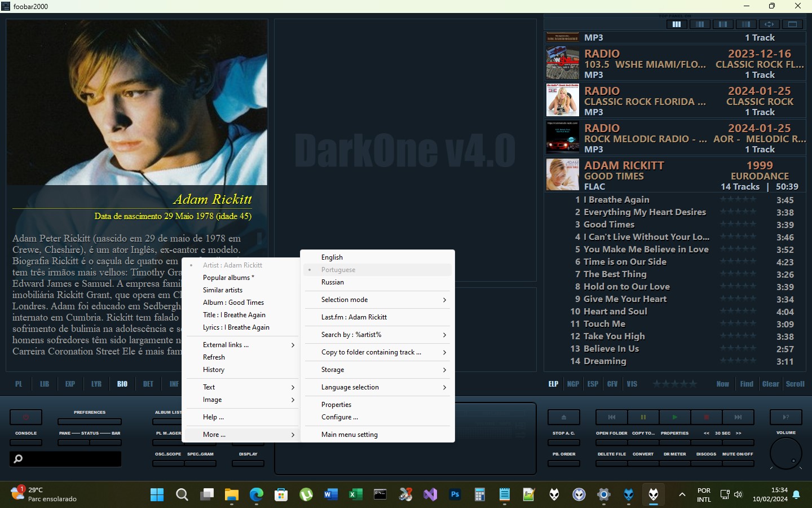The image size is (812, 508).
Task: Click the red power button icon
Action: (26, 417)
